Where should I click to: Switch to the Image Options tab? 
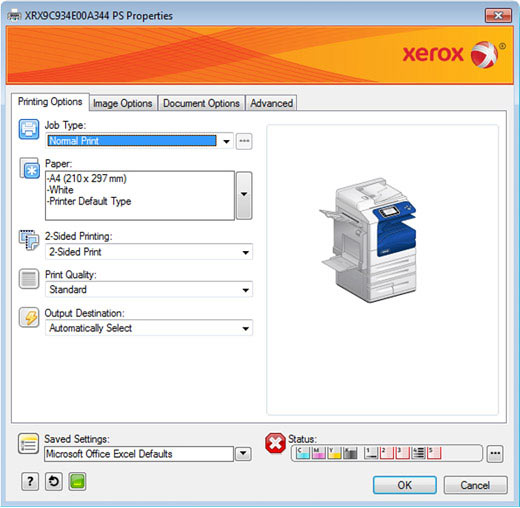(123, 103)
